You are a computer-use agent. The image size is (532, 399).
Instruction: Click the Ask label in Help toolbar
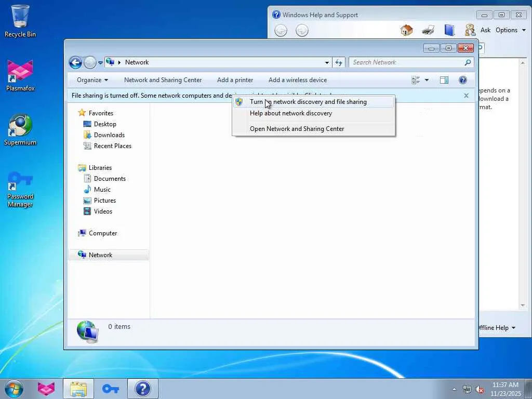(x=485, y=30)
